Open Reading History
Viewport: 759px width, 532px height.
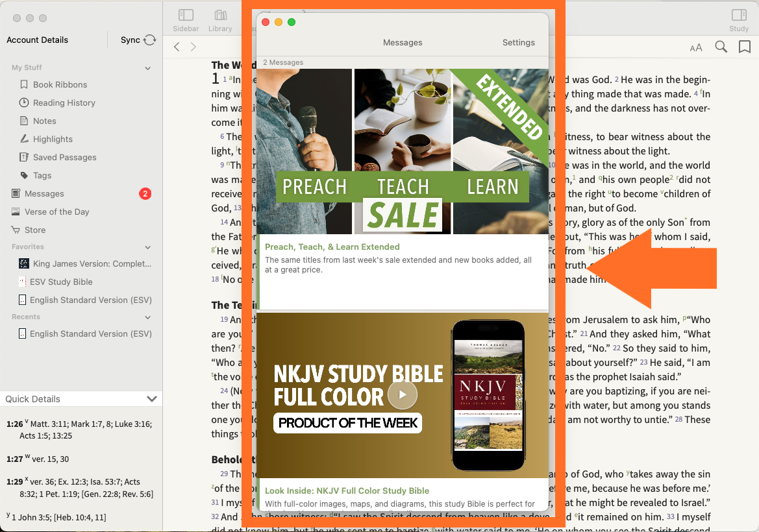[64, 103]
